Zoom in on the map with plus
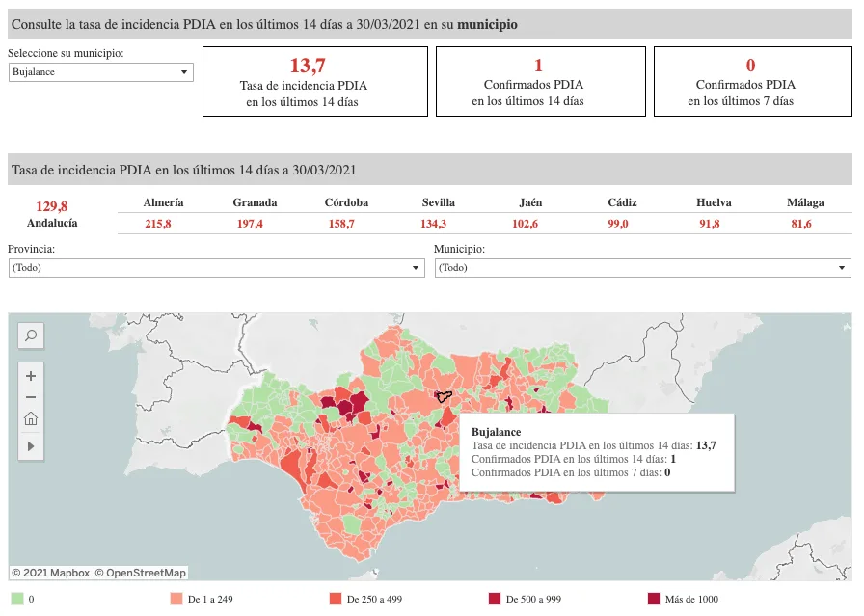This screenshot has height=616, width=864. click(x=31, y=376)
